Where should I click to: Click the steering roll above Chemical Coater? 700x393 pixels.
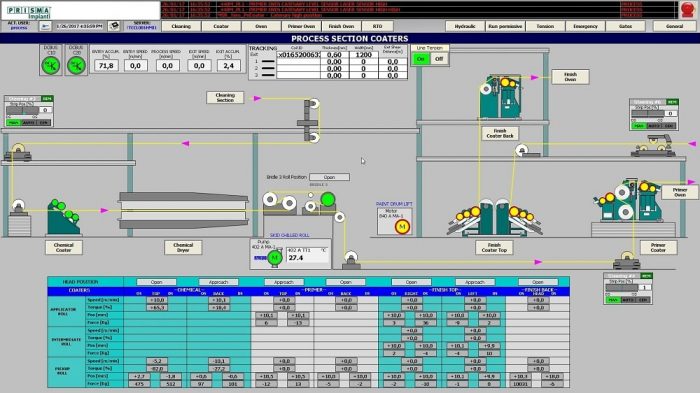(x=18, y=152)
